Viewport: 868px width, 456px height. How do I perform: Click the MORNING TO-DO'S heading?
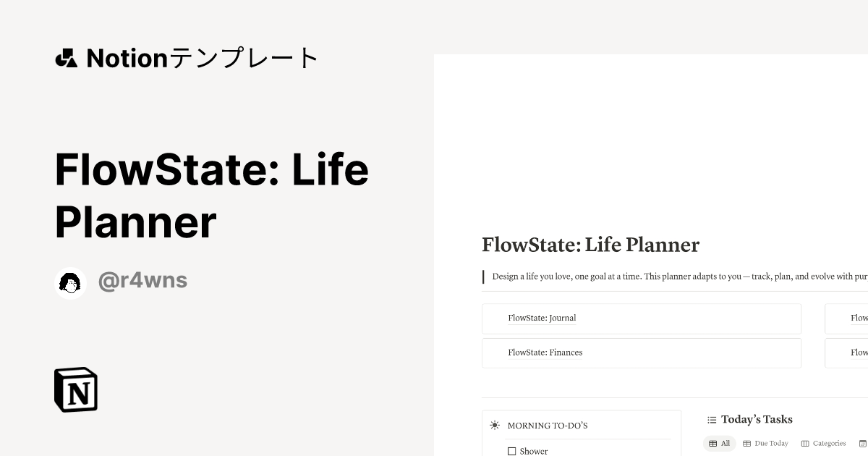(548, 426)
